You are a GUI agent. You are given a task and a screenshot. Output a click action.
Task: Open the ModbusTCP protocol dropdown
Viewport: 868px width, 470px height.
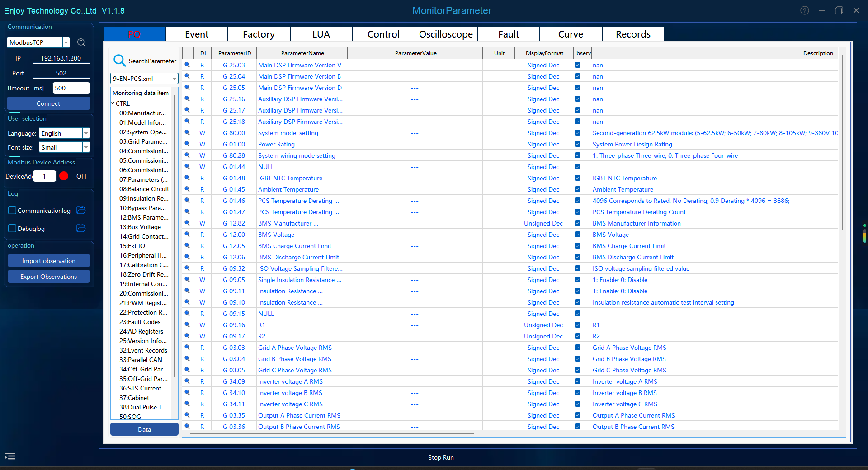(x=66, y=42)
